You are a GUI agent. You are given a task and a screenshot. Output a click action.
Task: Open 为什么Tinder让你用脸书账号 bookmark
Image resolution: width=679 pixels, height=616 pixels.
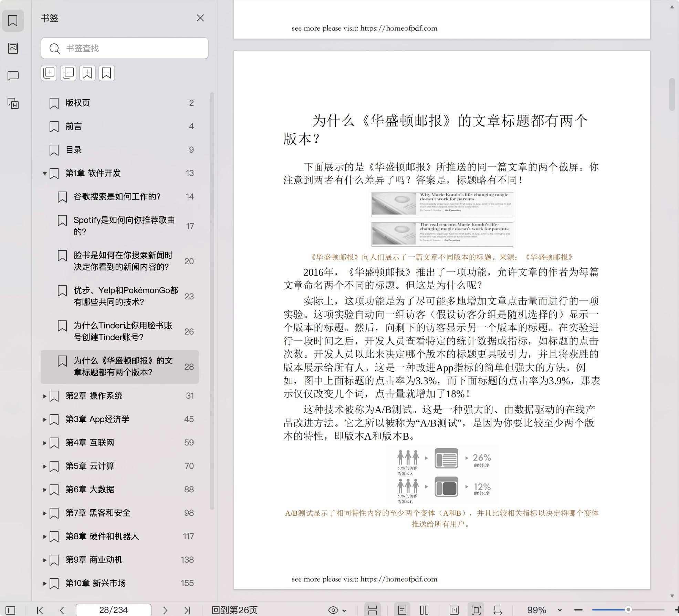point(120,331)
